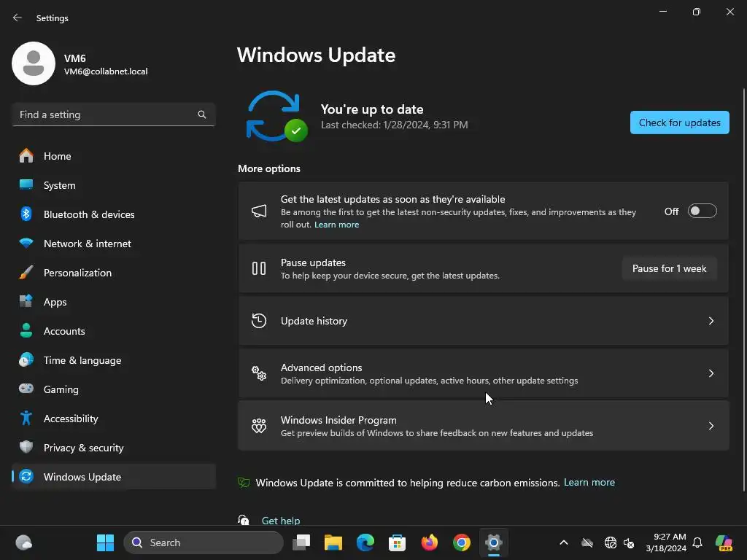The height and width of the screenshot is (560, 747).
Task: Click the vertical scrollbar on the right
Action: [743, 289]
